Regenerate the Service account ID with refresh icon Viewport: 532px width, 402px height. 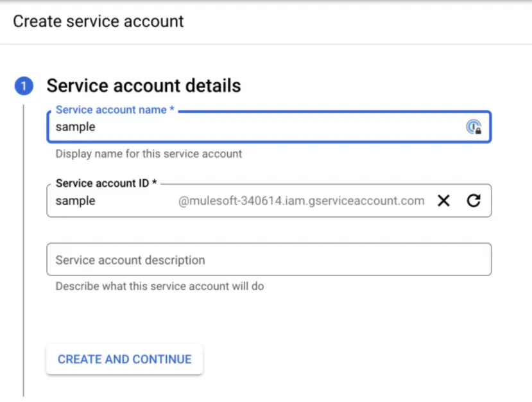click(474, 200)
